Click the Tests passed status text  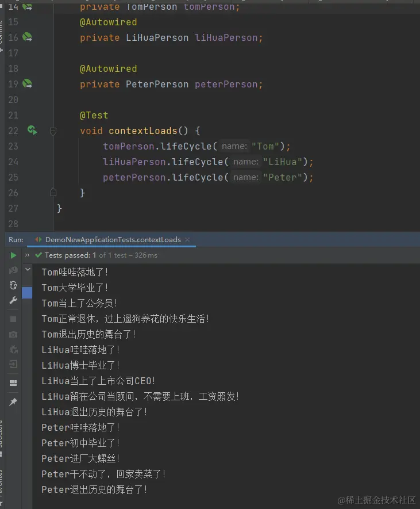point(101,255)
